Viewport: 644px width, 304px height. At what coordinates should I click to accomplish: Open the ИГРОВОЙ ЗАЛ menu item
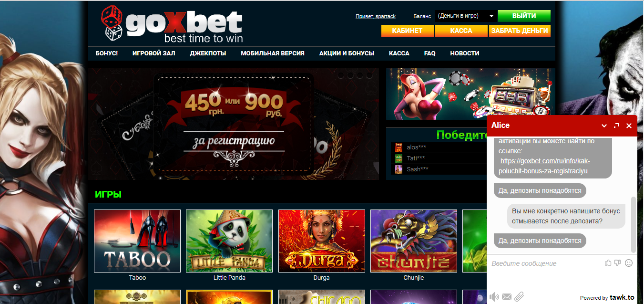(154, 53)
